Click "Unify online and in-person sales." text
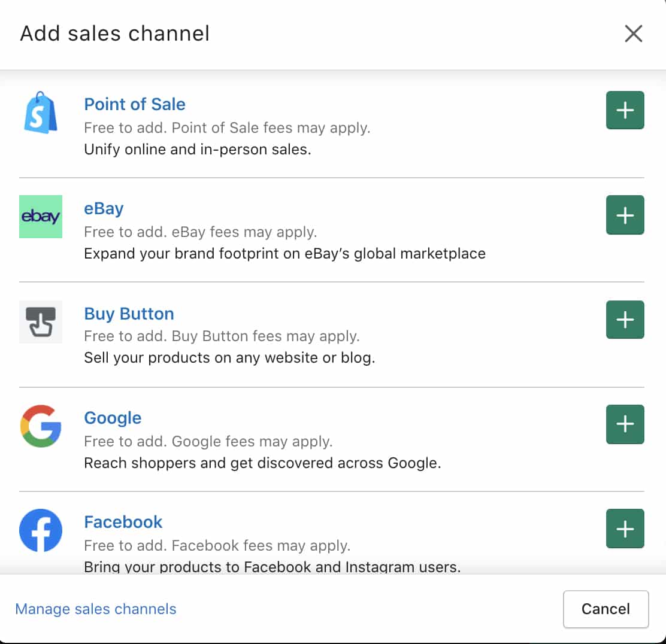 (198, 150)
